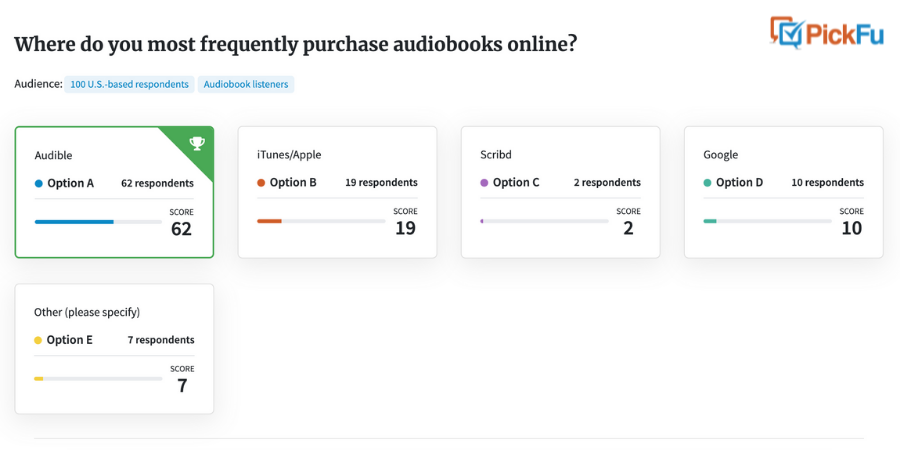
Task: Open the Google result card
Action: [783, 192]
